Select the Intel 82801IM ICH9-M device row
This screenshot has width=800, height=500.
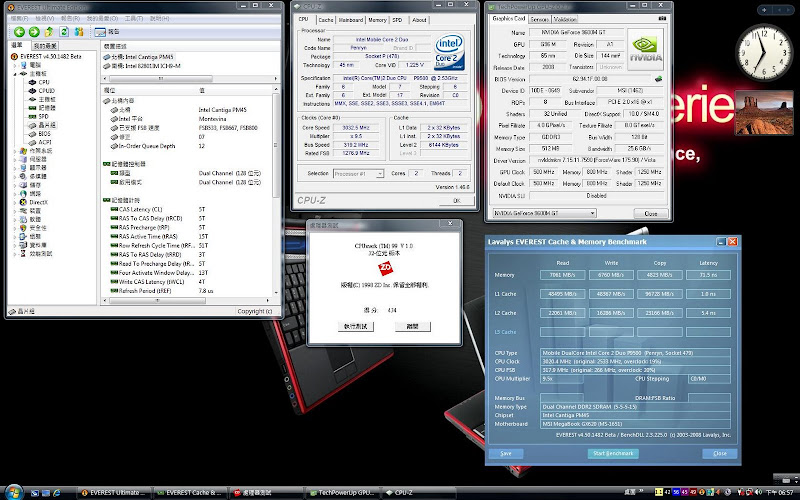(142, 66)
